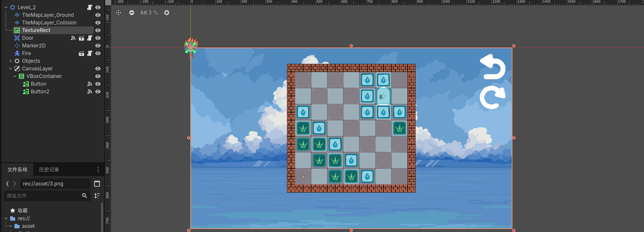Open the Door node's signal connections
Image resolution: width=644 pixels, height=232 pixels.
click(73, 38)
